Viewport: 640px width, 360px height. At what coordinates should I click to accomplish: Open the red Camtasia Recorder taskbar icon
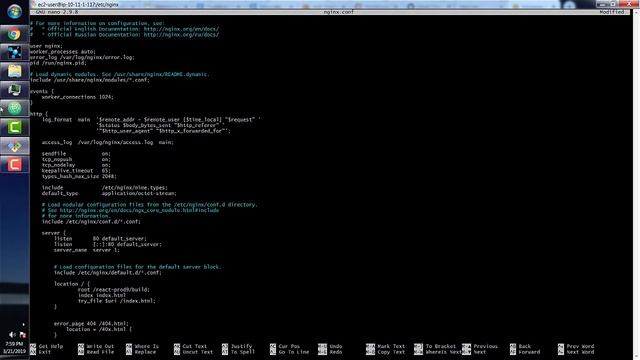tap(14, 164)
